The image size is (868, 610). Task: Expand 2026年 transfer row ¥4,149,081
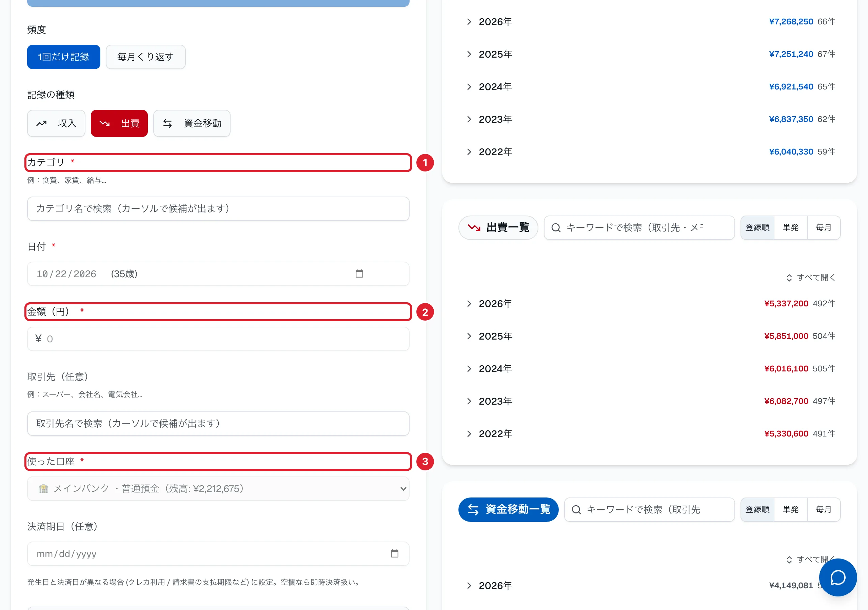pos(650,586)
